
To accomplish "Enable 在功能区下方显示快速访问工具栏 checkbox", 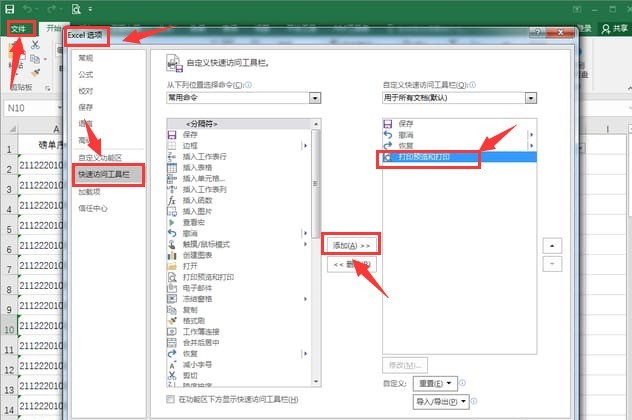I will pos(170,399).
